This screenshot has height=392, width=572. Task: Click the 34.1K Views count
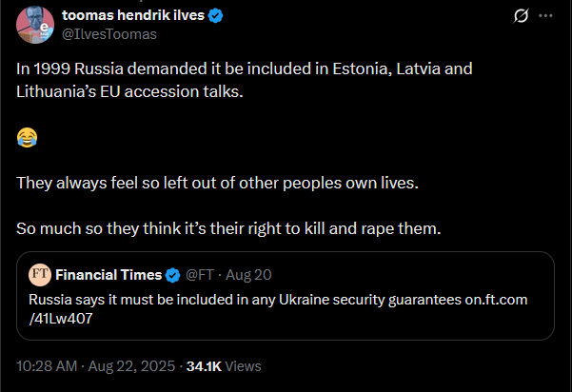224,366
